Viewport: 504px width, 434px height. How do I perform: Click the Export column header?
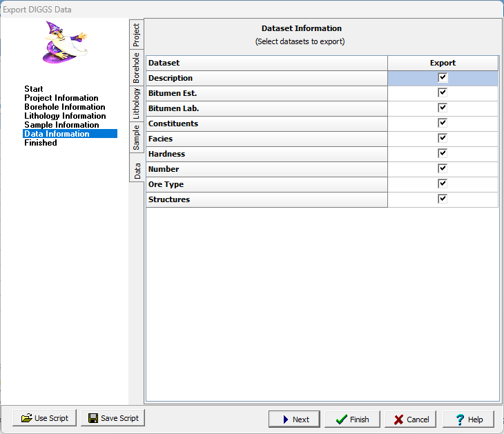[x=443, y=63]
